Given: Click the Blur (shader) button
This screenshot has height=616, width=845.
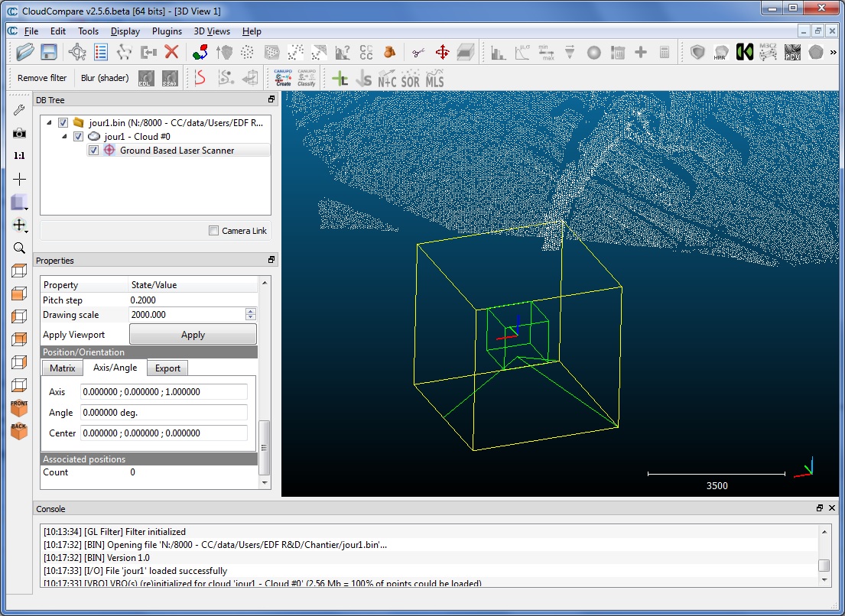Looking at the screenshot, I should click(x=105, y=78).
